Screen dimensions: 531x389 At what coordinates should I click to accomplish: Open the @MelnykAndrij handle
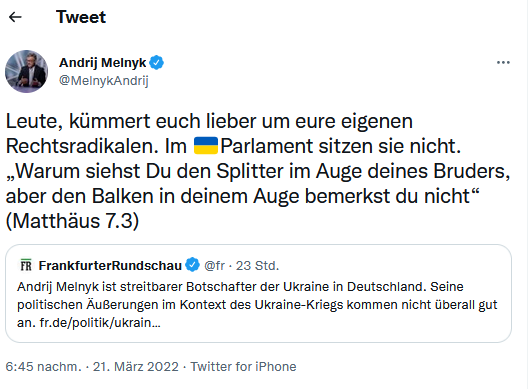[x=104, y=81]
